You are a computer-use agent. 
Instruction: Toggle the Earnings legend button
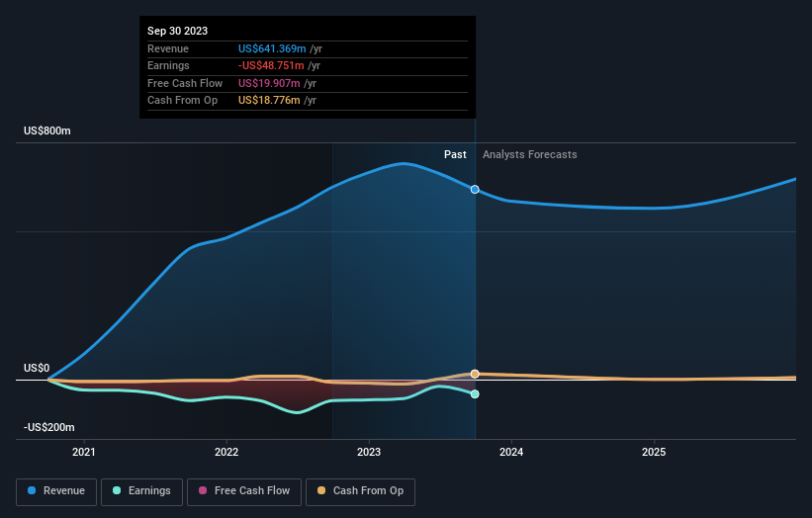pos(141,491)
